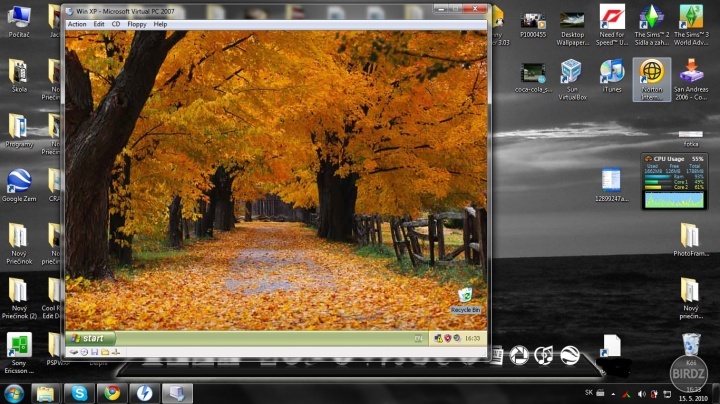Click the CD drive icon in Virtual PC status bar

pyautogui.click(x=84, y=352)
